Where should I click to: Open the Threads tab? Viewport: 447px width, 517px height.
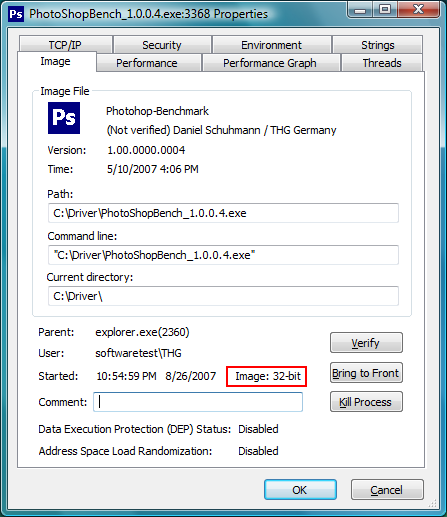[382, 63]
